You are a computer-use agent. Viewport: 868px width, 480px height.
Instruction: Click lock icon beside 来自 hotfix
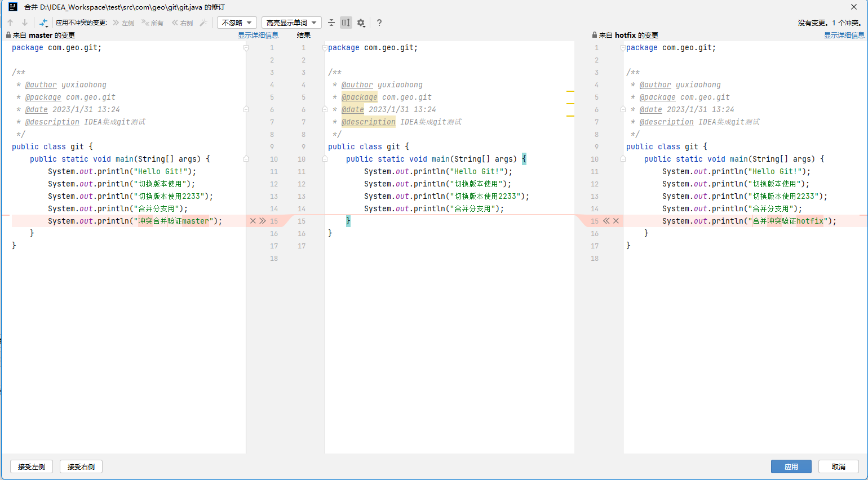pos(595,35)
